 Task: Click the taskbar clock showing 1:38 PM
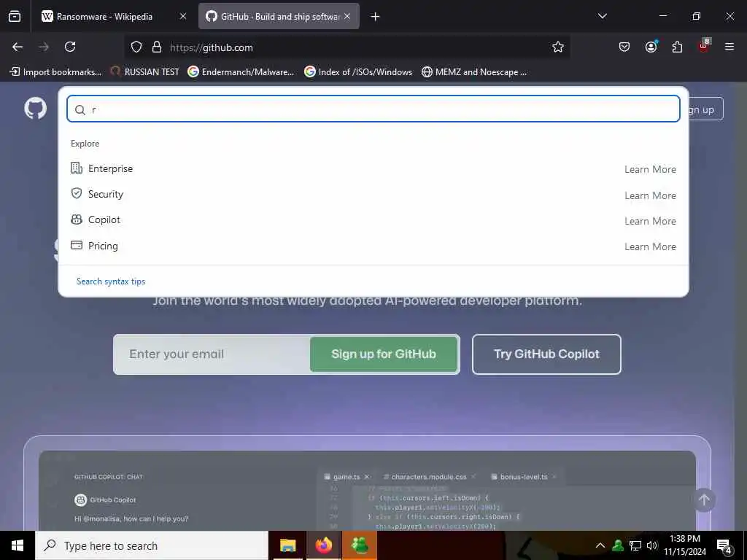pos(685,545)
